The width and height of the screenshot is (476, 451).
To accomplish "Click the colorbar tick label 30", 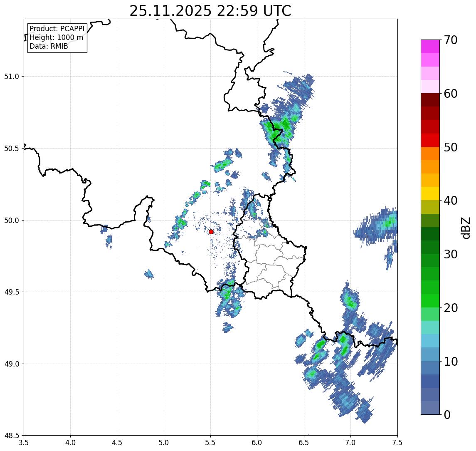I will click(x=451, y=254).
